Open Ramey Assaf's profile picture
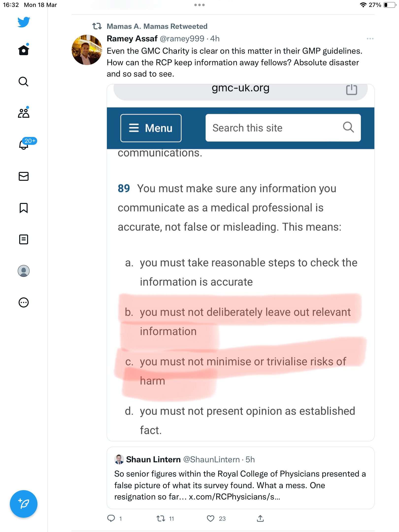Screen dimensions: 399x532 [87, 50]
